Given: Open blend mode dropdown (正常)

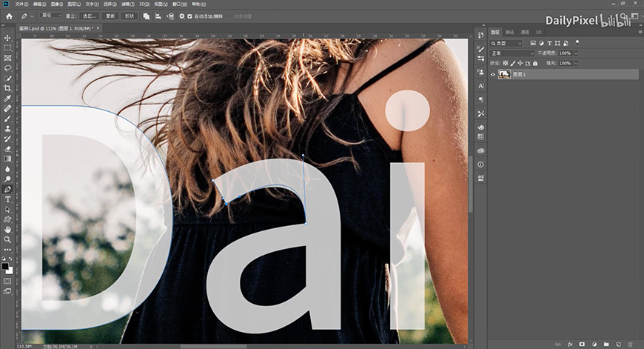Looking at the screenshot, I should [512, 53].
